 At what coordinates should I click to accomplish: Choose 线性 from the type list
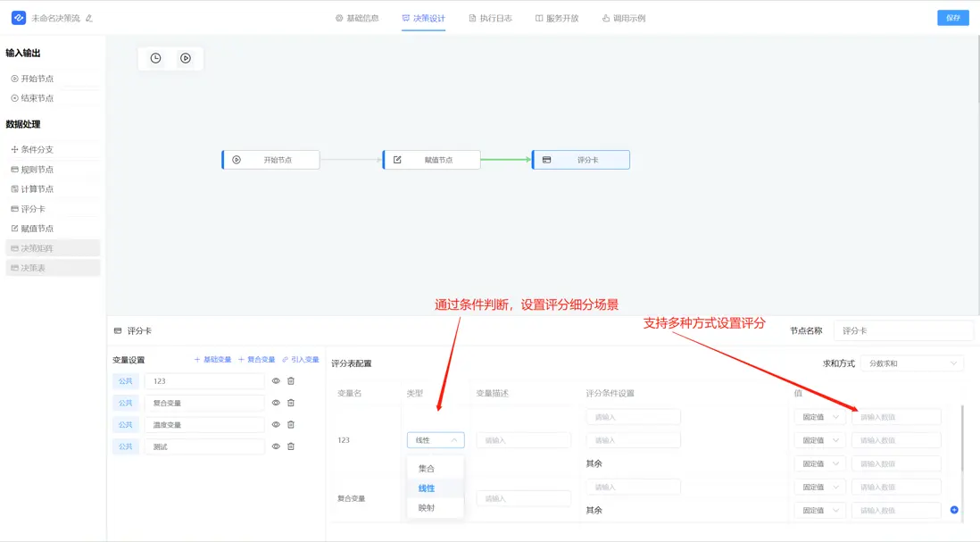point(436,488)
